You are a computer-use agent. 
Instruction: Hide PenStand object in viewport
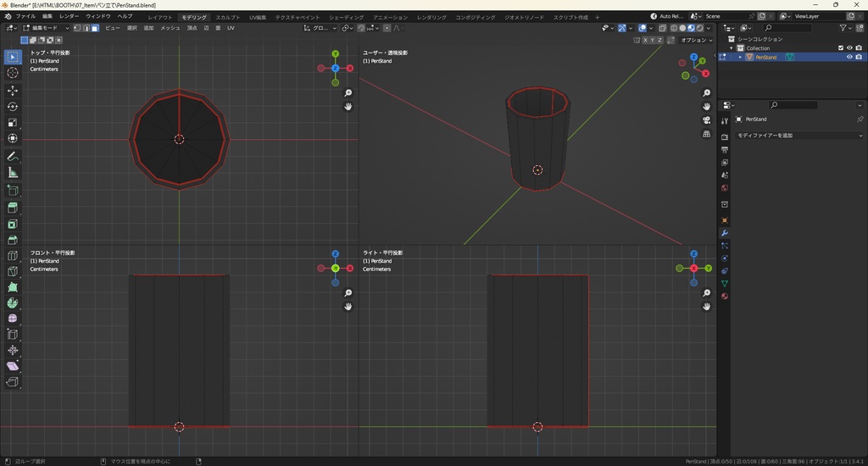pos(849,58)
